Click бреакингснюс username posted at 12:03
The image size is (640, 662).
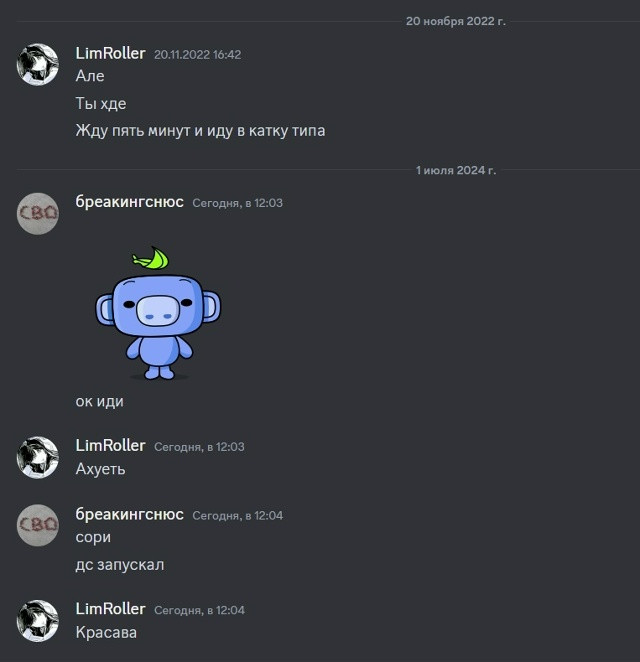click(x=130, y=202)
